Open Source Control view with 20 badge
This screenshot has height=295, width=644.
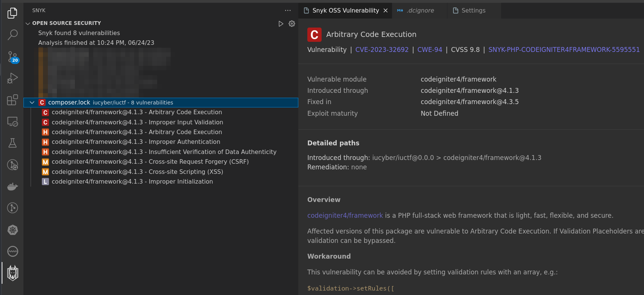coord(12,57)
